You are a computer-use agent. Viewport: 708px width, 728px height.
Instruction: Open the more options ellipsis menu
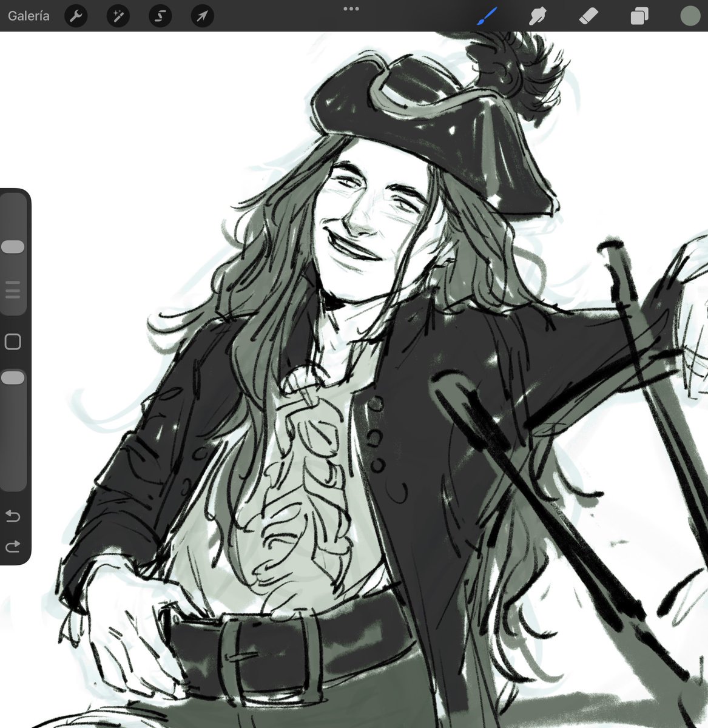[351, 9]
